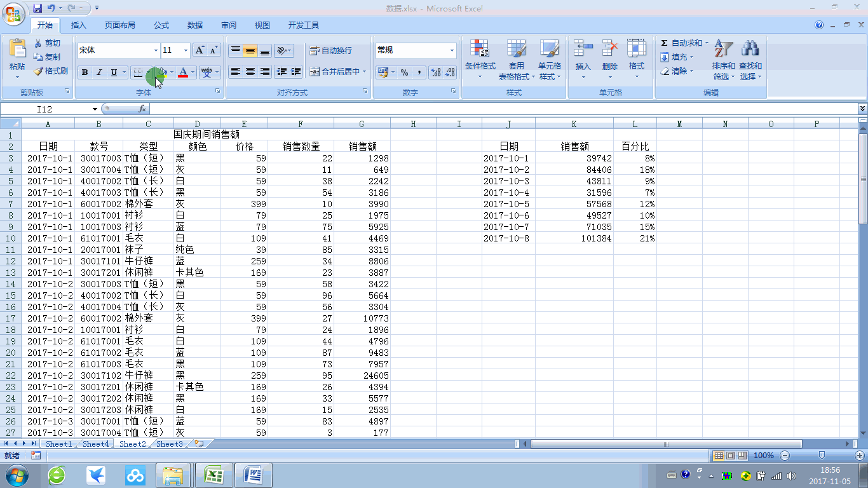Switch to Page Layout view in status bar
This screenshot has height=488, width=868.
point(730,456)
